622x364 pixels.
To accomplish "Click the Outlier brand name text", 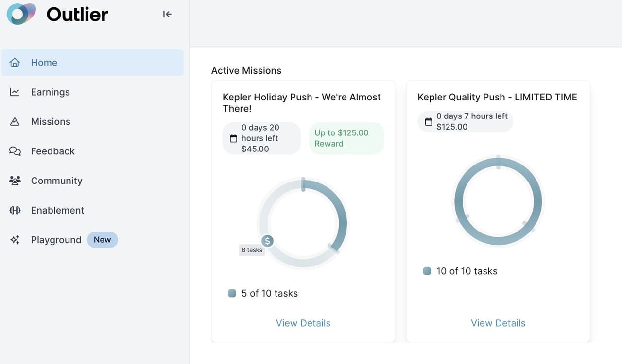I will (x=77, y=15).
